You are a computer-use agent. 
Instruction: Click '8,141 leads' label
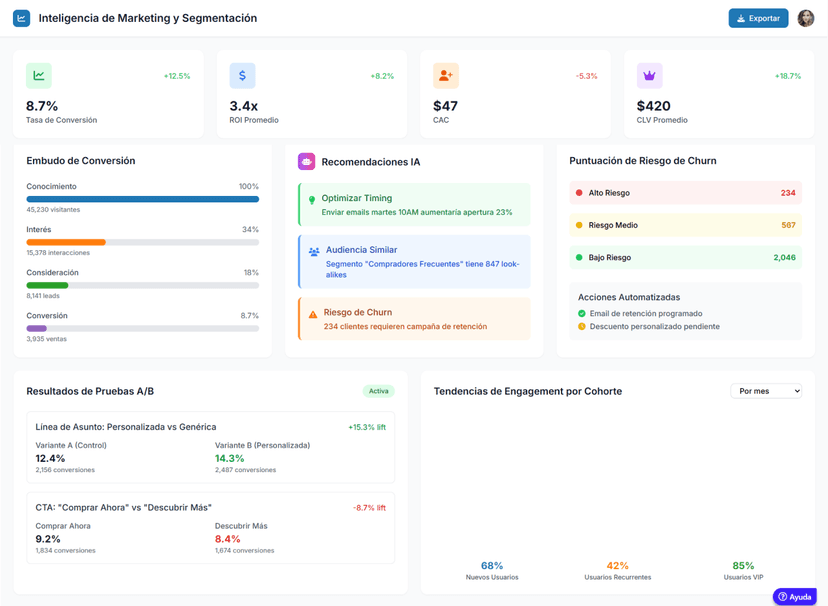43,296
